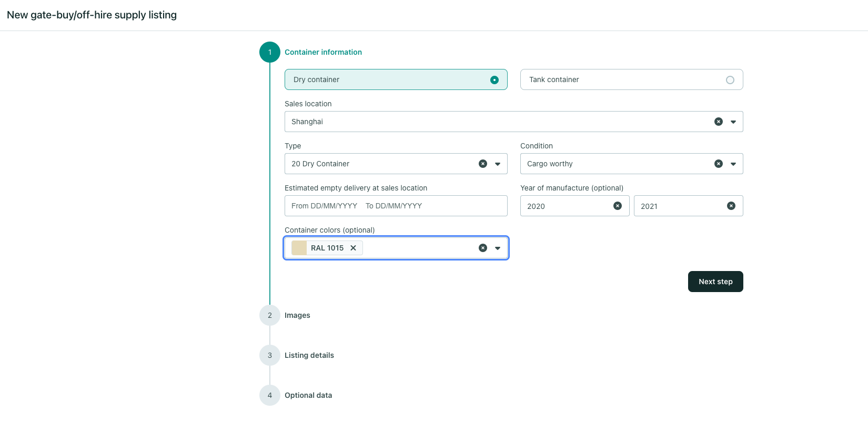The height and width of the screenshot is (431, 868).
Task: Remove the RAL 1015 color tag
Action: tap(354, 248)
